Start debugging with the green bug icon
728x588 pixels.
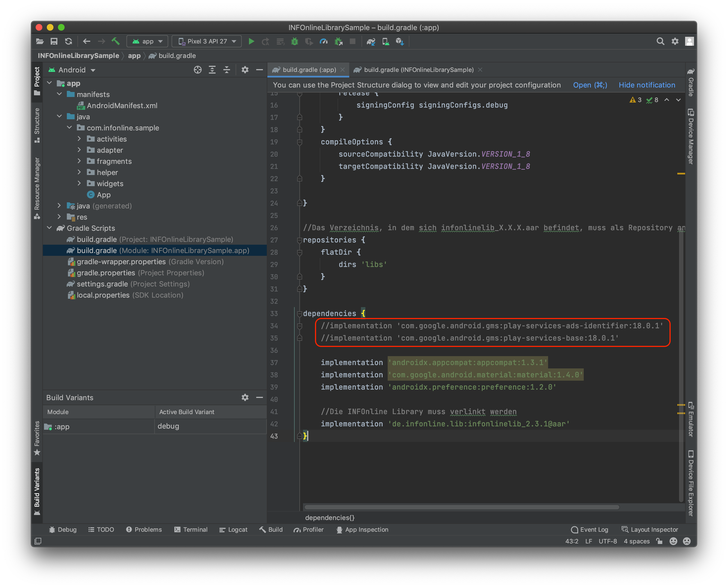point(295,41)
